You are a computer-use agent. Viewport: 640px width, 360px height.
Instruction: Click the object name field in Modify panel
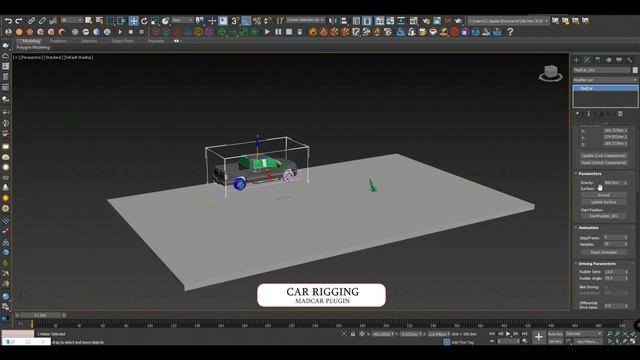[x=602, y=70]
